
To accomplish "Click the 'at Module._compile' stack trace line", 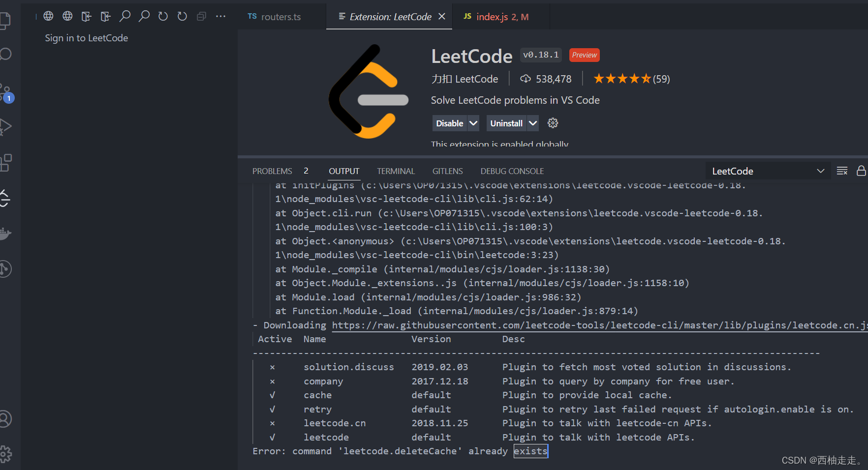I will click(442, 269).
